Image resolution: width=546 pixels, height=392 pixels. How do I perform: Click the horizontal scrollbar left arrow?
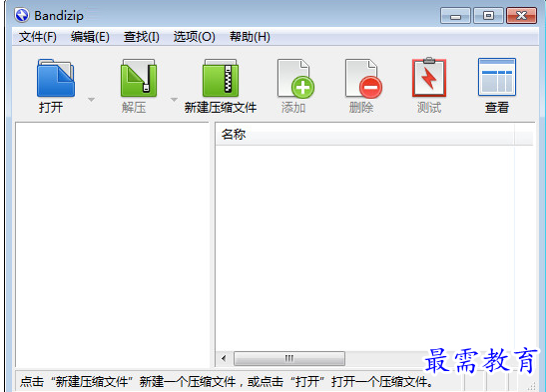point(224,359)
